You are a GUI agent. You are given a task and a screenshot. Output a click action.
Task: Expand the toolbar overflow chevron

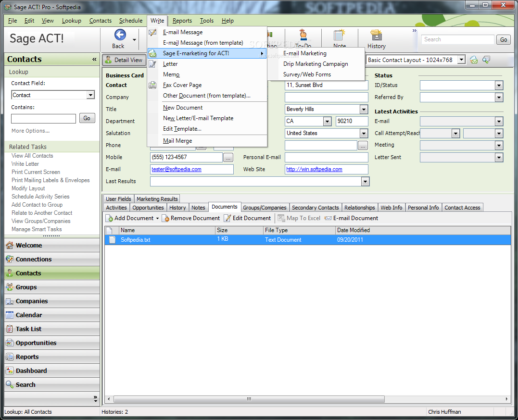(x=414, y=31)
